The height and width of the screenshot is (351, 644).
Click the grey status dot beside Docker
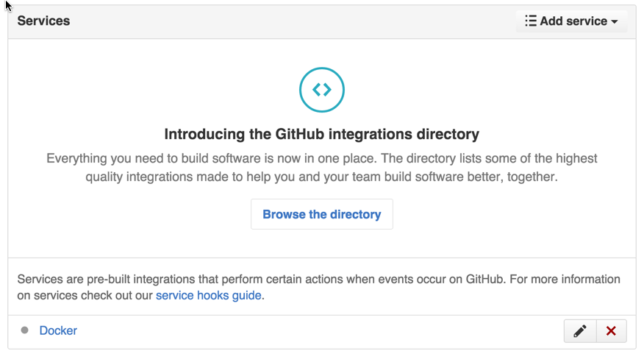[x=25, y=330]
